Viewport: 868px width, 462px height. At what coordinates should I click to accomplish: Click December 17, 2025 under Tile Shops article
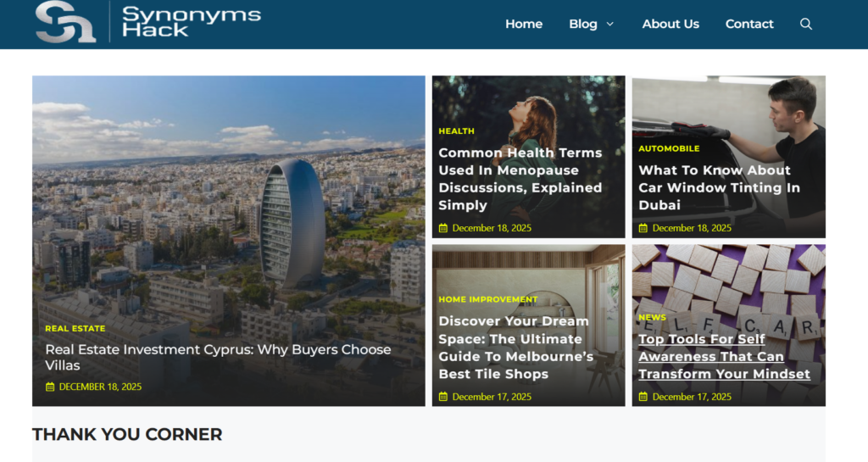click(492, 397)
